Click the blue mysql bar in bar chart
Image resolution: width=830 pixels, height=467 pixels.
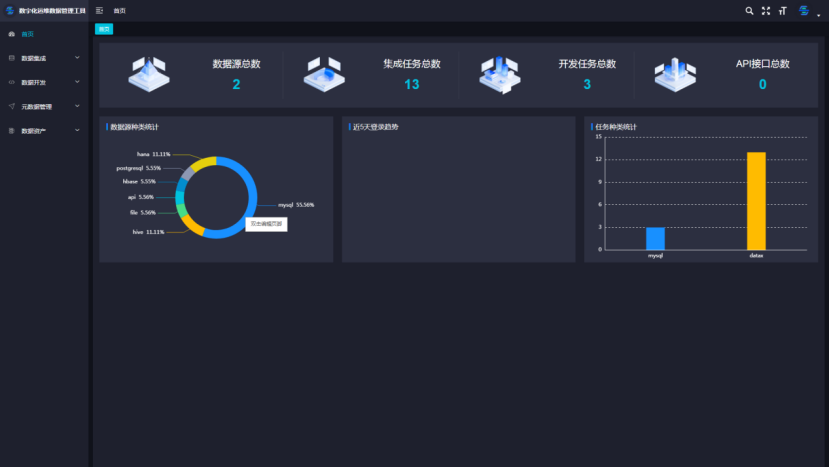tap(655, 238)
